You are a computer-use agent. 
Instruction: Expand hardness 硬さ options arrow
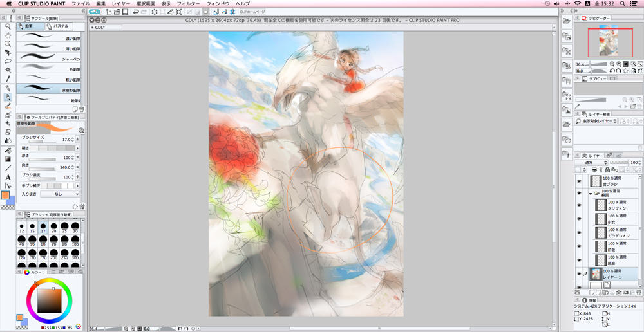tap(78, 148)
